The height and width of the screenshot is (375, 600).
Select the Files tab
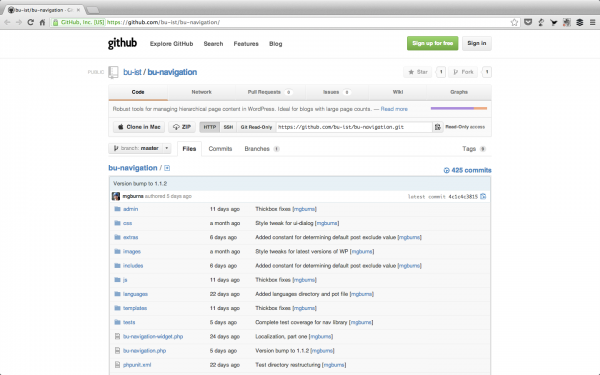click(x=189, y=149)
